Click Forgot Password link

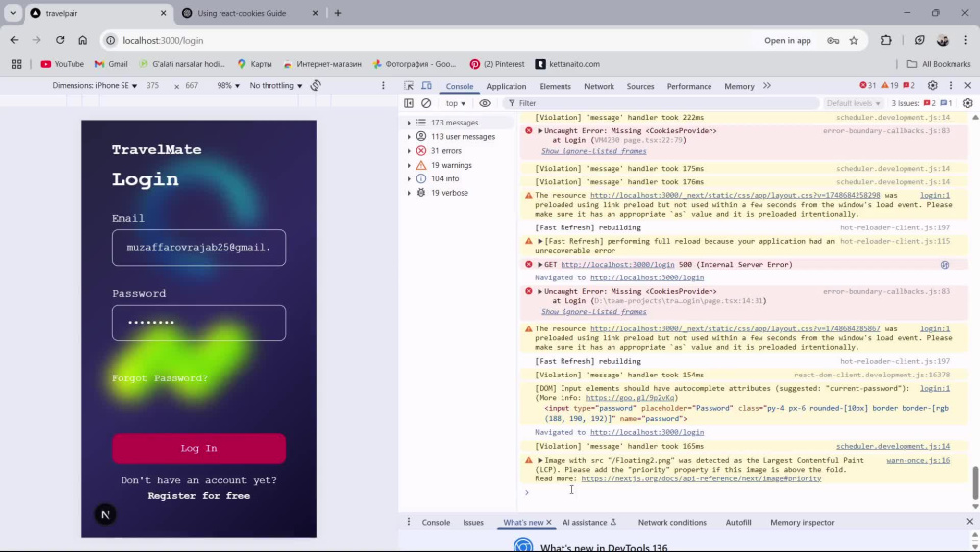tap(160, 378)
